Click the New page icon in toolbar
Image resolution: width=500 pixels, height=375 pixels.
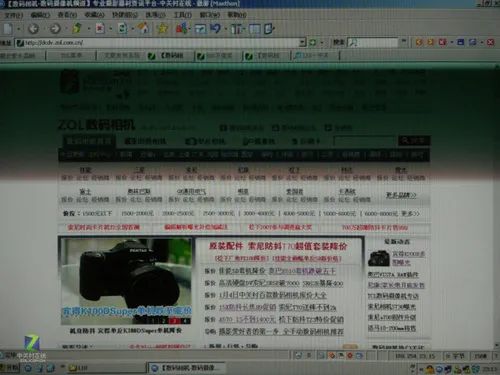(x=8, y=29)
